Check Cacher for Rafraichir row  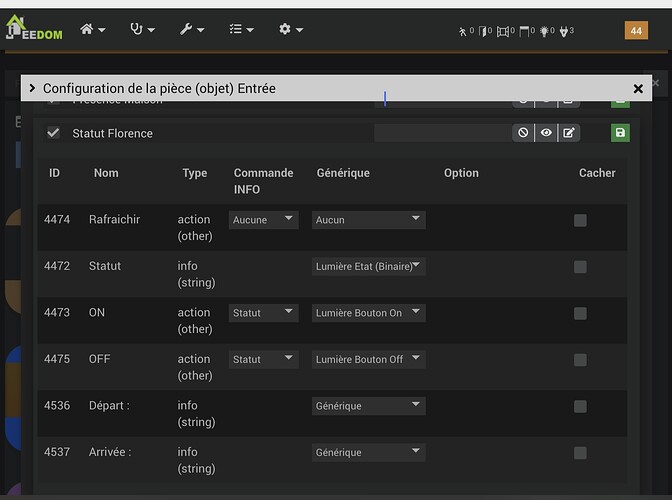[580, 221]
